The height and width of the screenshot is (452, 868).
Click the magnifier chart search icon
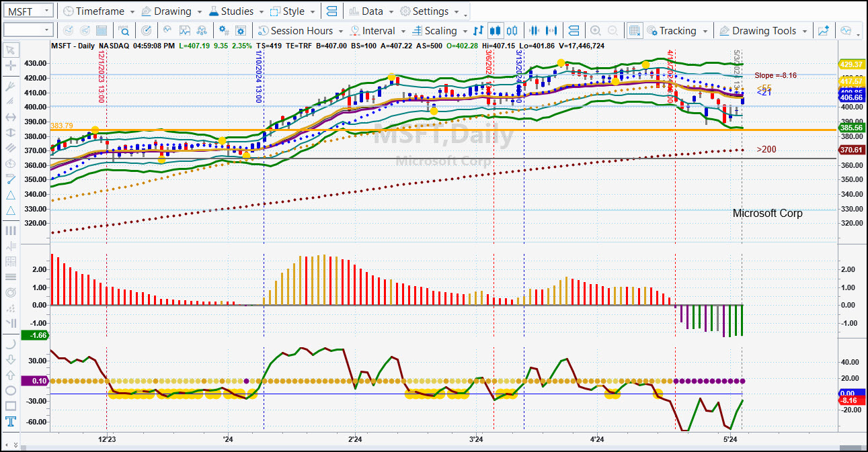(124, 31)
